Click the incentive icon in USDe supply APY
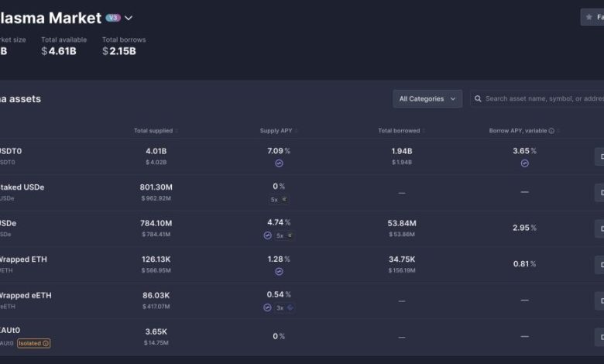Image resolution: width=604 pixels, height=364 pixels. 267,235
